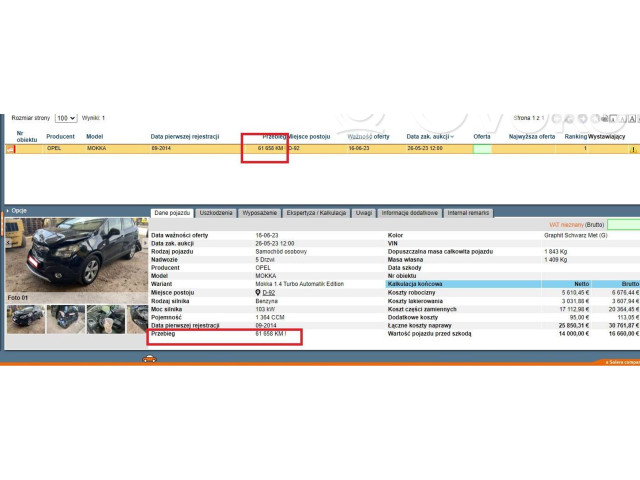Click the main Foto 01 car photo
The height and width of the screenshot is (480, 640).
point(76,255)
